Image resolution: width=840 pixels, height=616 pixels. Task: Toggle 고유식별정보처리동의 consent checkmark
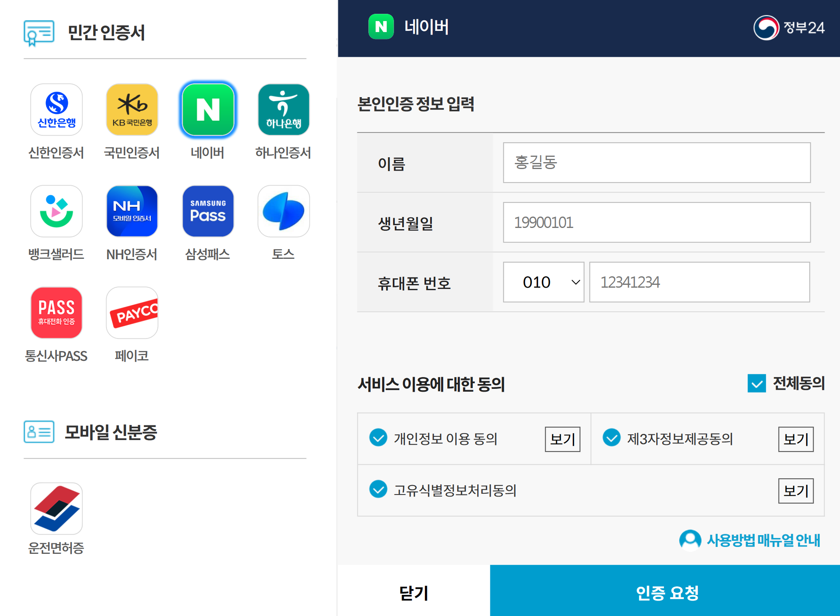pyautogui.click(x=378, y=489)
